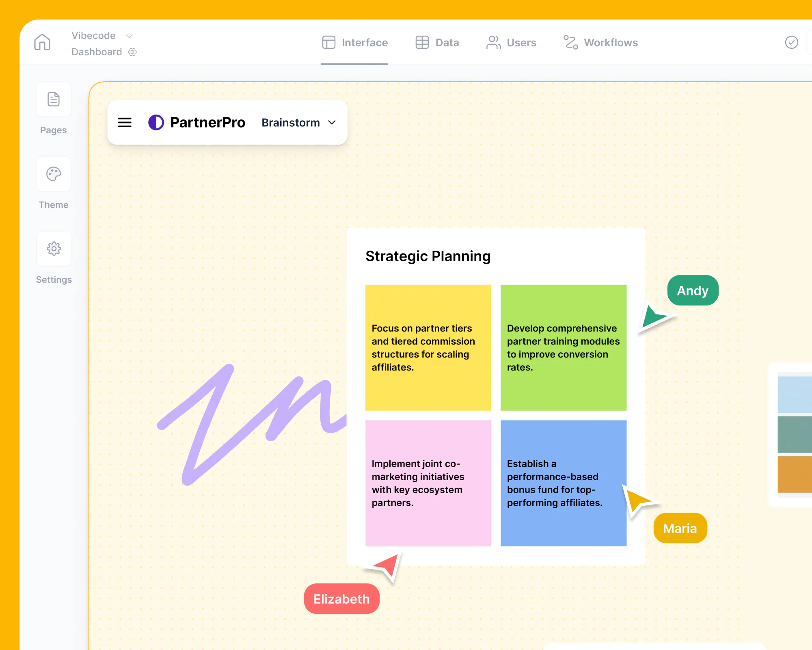
Task: Click the home icon
Action: 42,42
